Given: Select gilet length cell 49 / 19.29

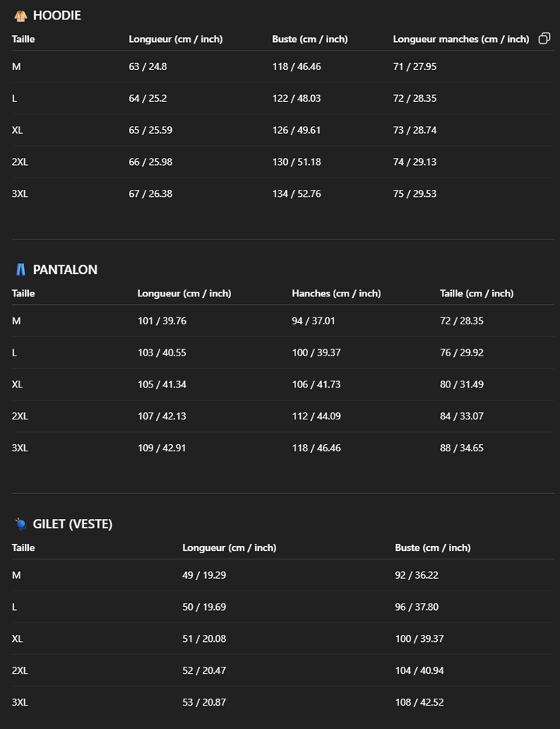Looking at the screenshot, I should click(x=204, y=575).
